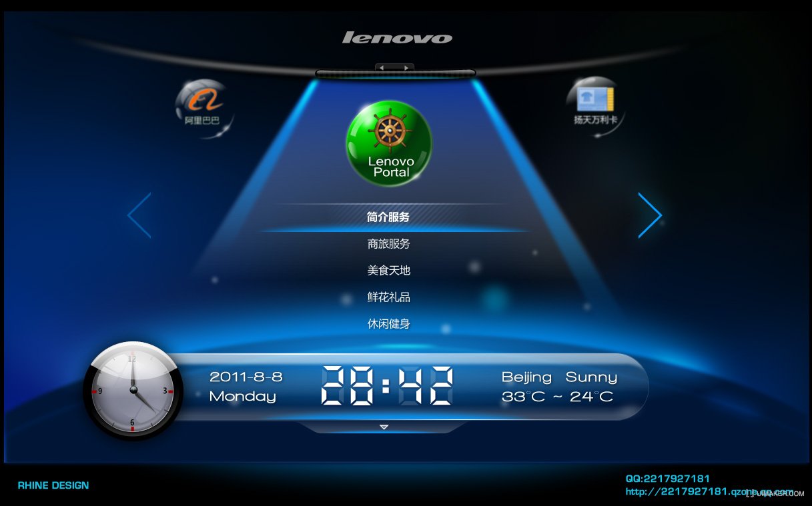Click the small right arrow on top handle
The width and height of the screenshot is (812, 506).
tap(406, 68)
